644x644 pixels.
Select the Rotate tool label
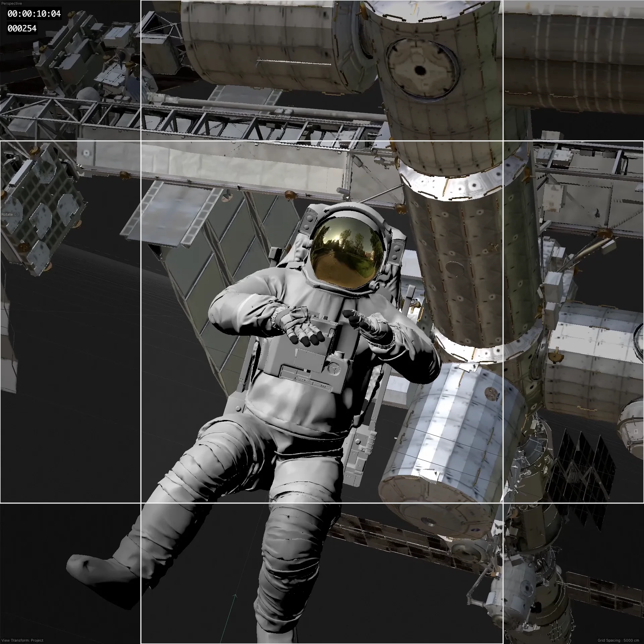coord(6,214)
